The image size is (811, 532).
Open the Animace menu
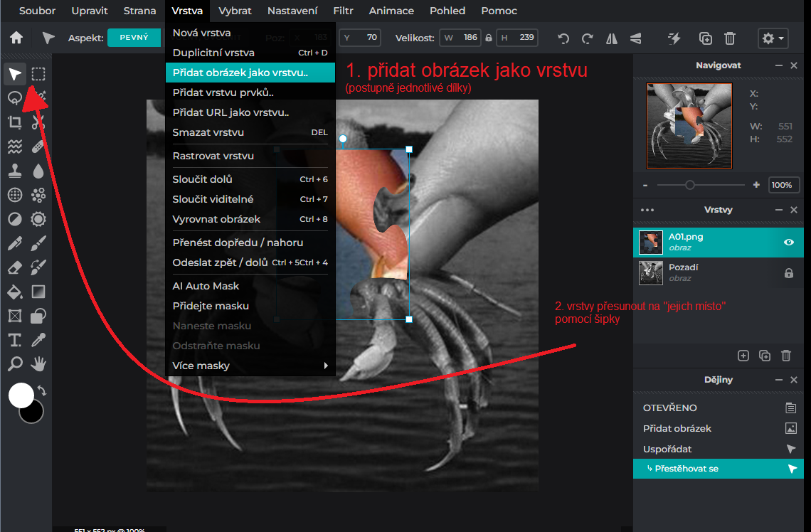[x=391, y=11]
